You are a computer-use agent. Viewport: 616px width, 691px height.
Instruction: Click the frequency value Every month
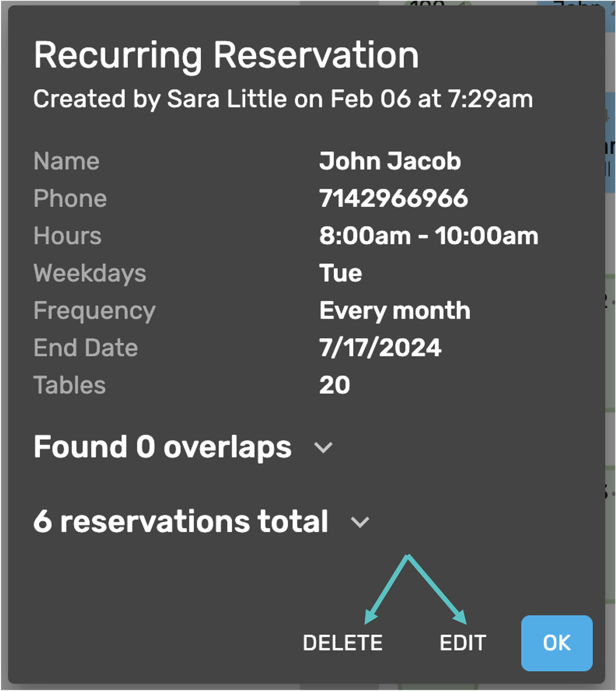tap(395, 311)
